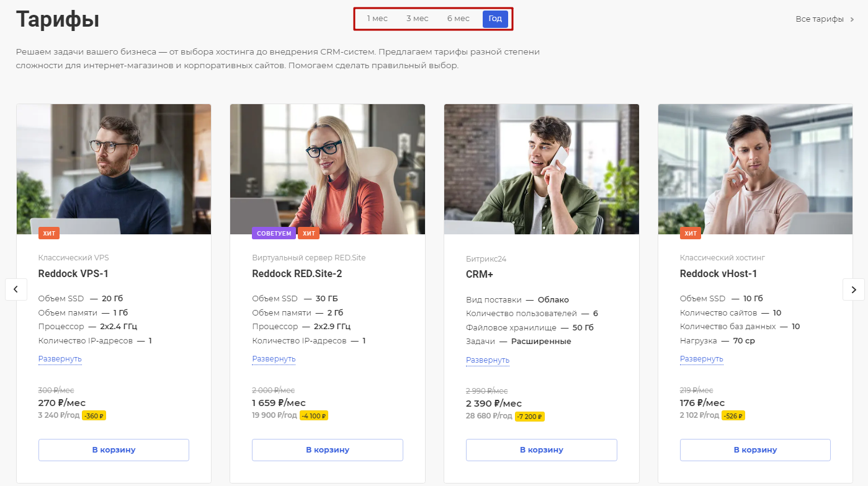Click the crossed-out 2 000 ₽/мес old price
The image size is (868, 486).
(274, 391)
